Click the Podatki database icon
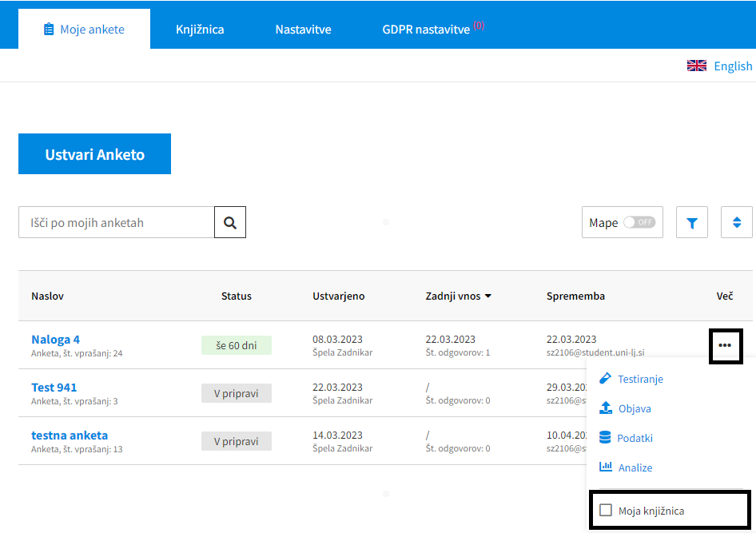This screenshot has width=756, height=533. [x=605, y=437]
